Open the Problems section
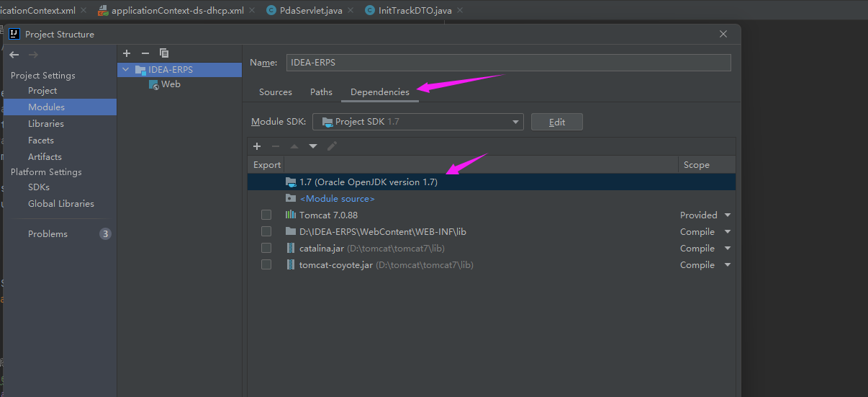 tap(48, 234)
